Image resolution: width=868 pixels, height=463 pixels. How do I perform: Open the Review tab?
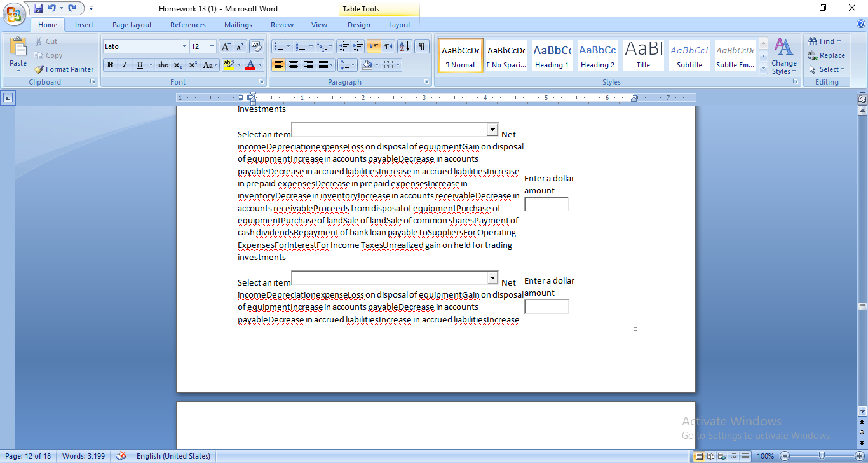click(x=282, y=25)
